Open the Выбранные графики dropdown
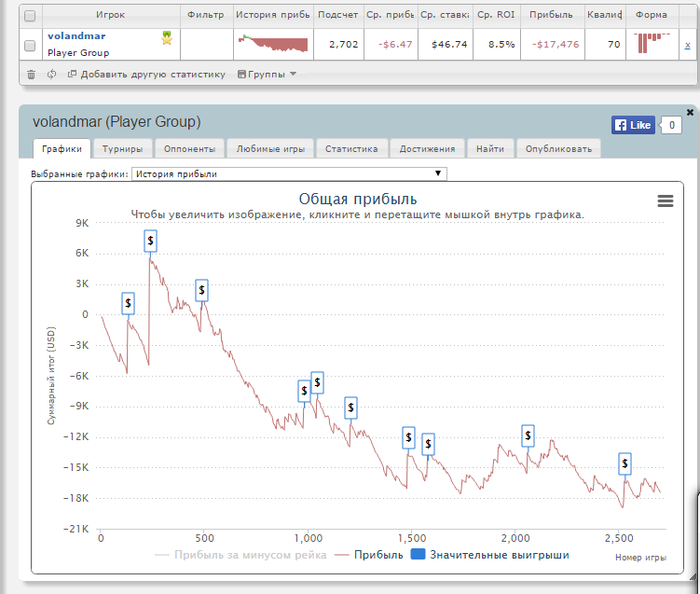 pos(290,174)
